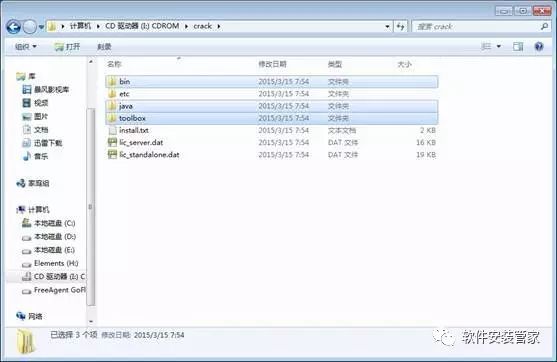557x362 pixels.
Task: Go back with the Back arrow button
Action: point(13,27)
